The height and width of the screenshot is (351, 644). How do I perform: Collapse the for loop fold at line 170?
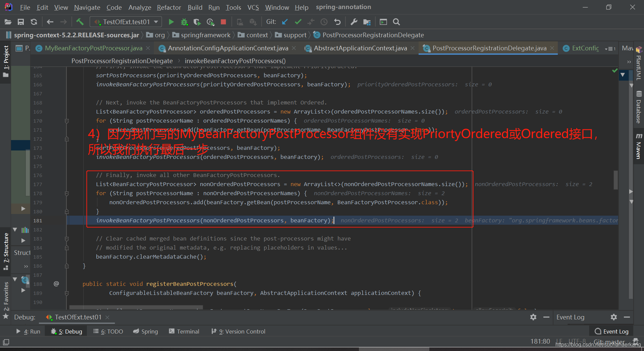(67, 121)
